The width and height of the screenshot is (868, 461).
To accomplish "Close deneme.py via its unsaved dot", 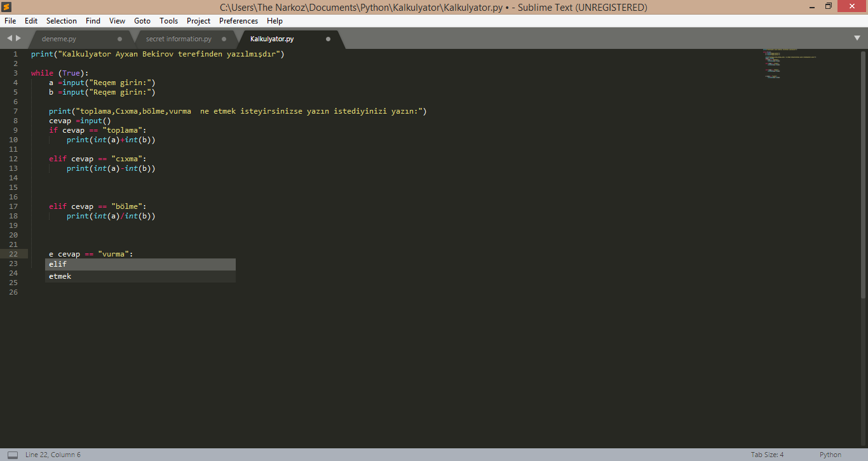I will coord(119,39).
